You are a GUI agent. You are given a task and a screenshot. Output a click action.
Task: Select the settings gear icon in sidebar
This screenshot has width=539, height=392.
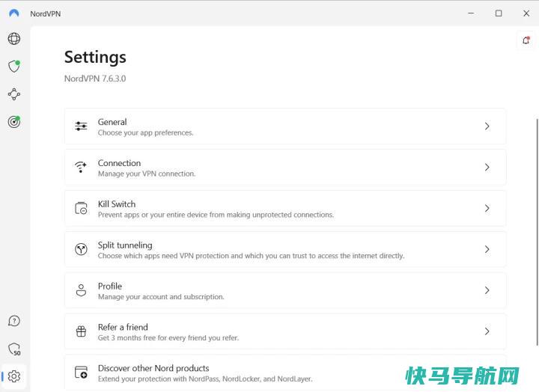coord(14,376)
